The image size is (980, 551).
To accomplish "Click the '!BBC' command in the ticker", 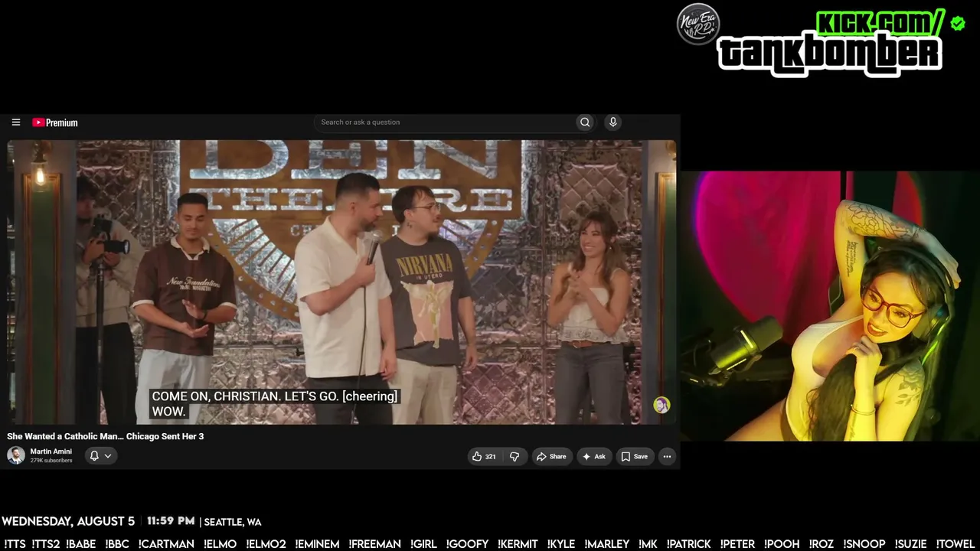I will point(117,544).
